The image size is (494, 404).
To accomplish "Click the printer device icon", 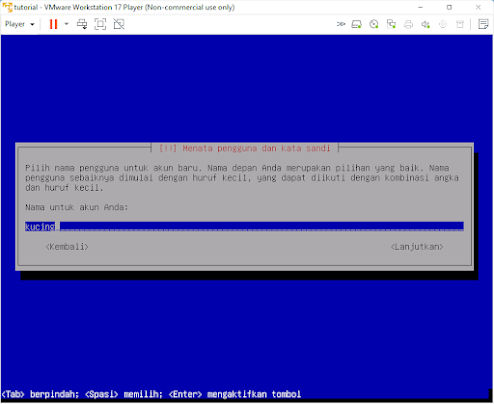I will 408,24.
